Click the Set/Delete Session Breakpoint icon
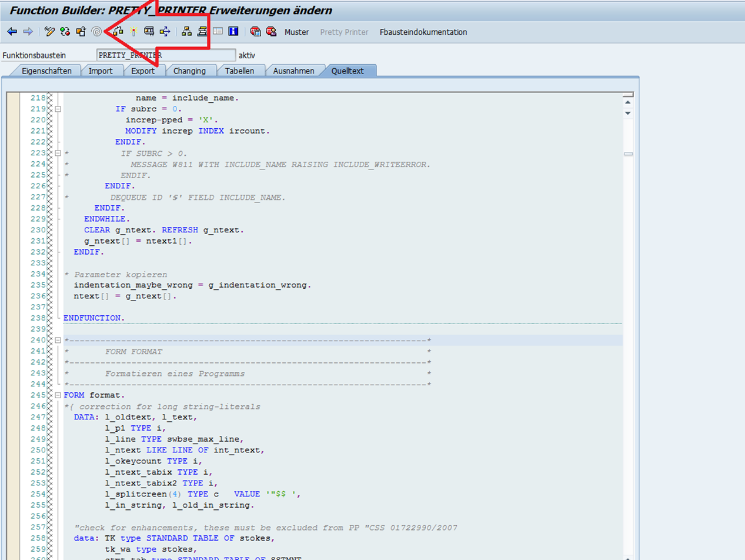745x560 pixels. 255,32
